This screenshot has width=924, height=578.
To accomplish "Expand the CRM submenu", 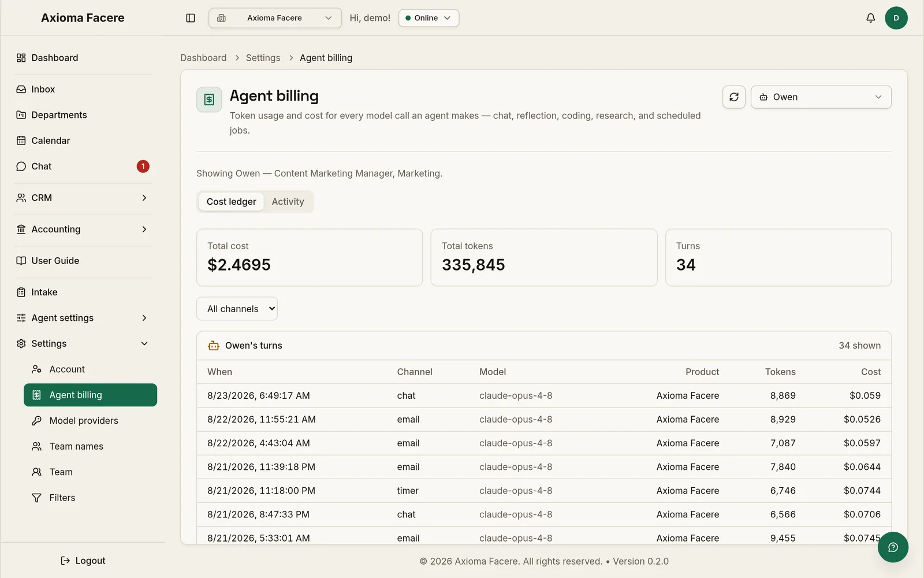I will tap(84, 198).
